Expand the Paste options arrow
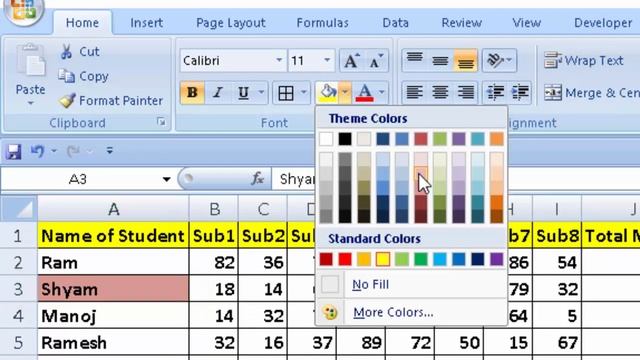 coord(31,103)
